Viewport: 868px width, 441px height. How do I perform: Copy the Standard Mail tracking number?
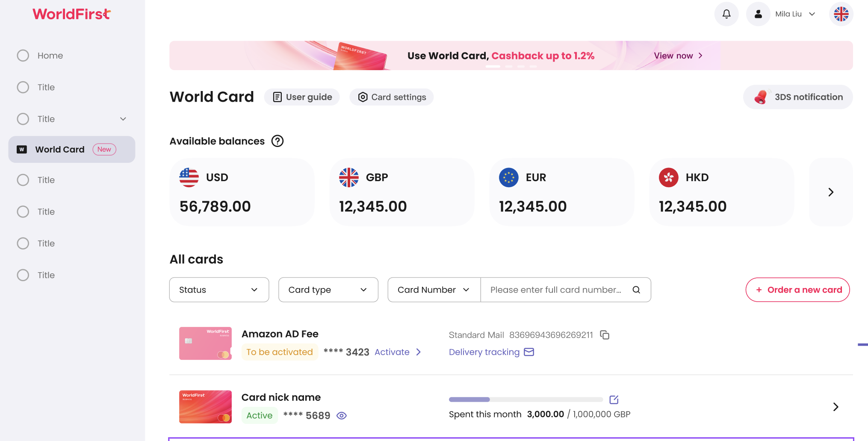pos(605,335)
